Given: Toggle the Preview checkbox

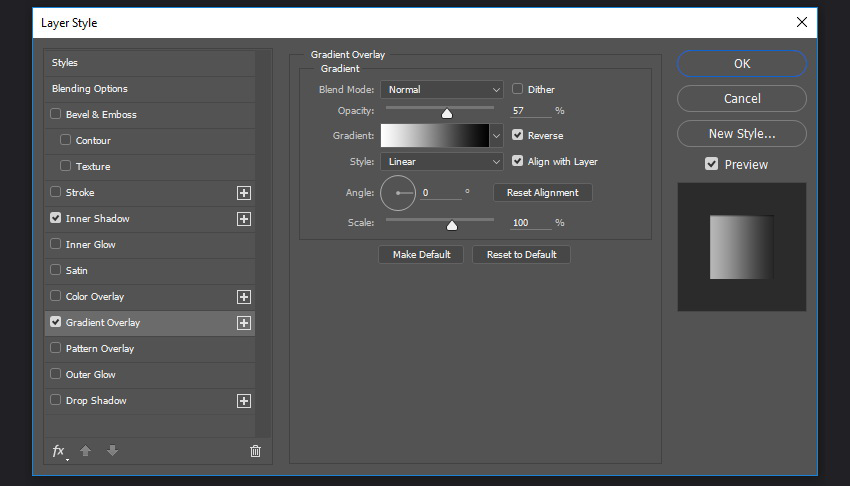Looking at the screenshot, I should [711, 164].
